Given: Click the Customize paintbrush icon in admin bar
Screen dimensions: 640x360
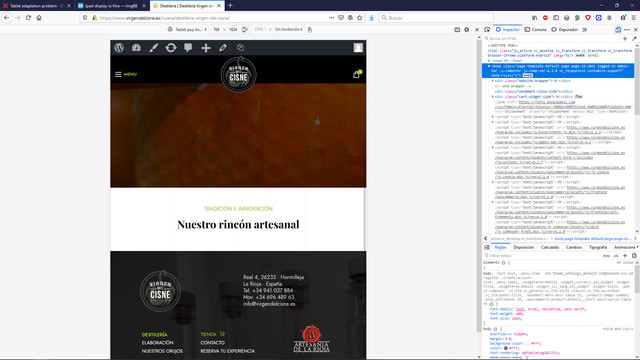Looking at the screenshot, I should pyautogui.click(x=153, y=48).
